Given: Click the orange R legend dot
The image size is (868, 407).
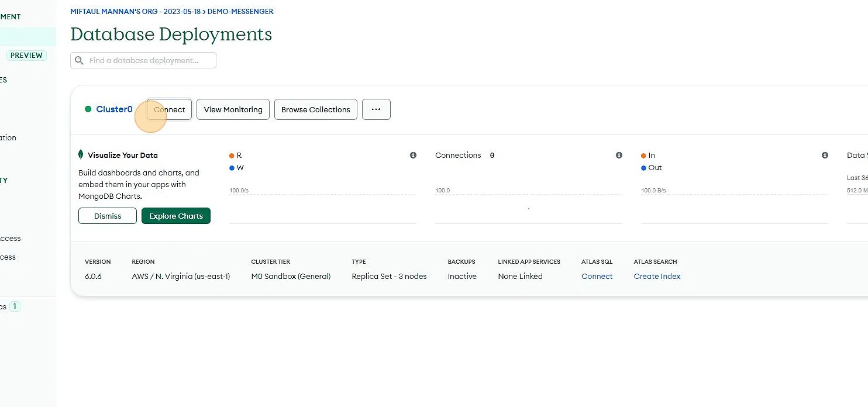Looking at the screenshot, I should [232, 156].
